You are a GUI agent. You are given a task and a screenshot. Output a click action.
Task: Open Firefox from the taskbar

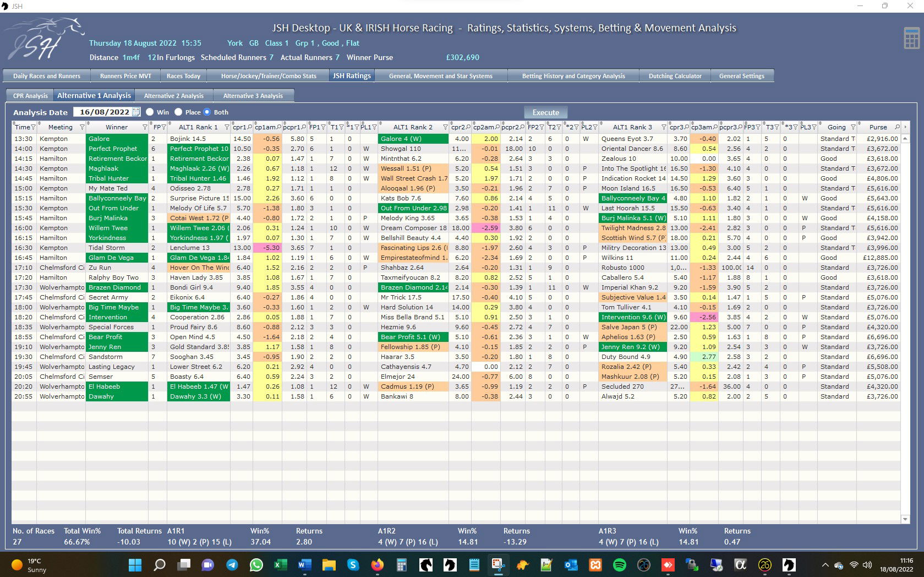tap(377, 565)
